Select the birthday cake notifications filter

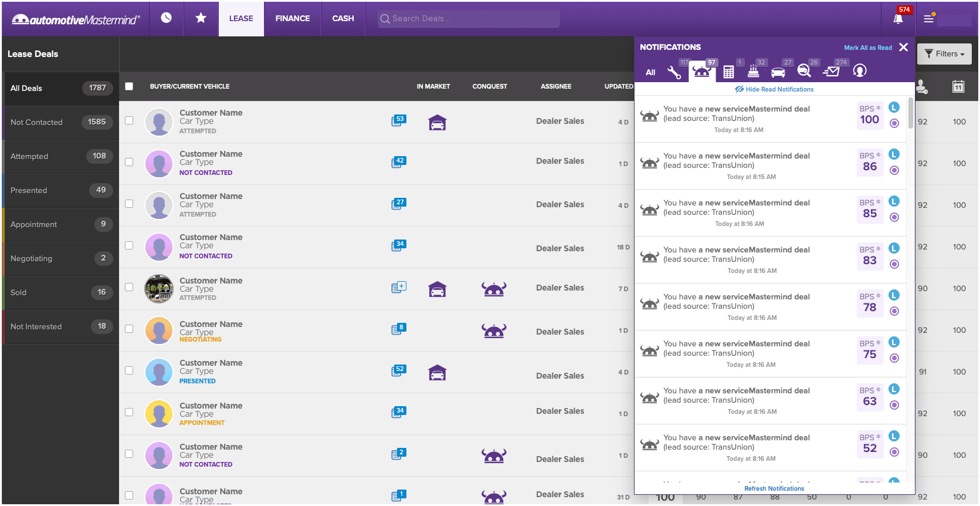pyautogui.click(x=754, y=72)
